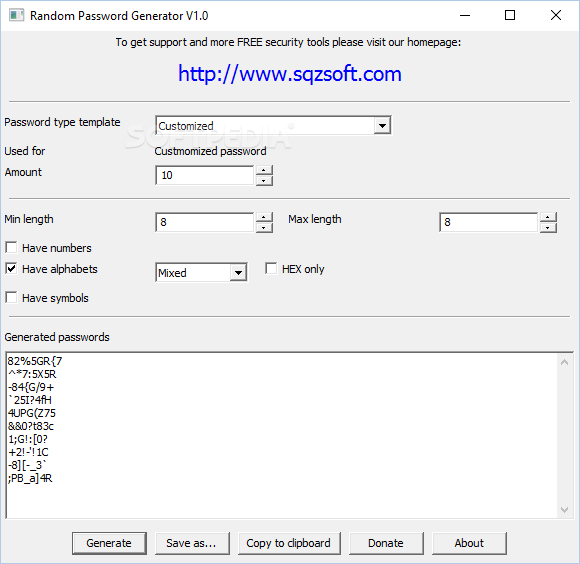The image size is (580, 564).
Task: Select the generated password 1;G!:[0?
Action: tap(28, 439)
